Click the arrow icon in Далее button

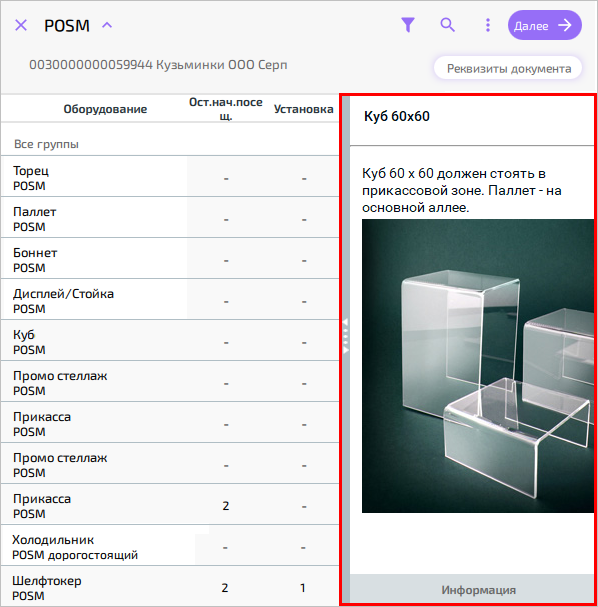(565, 26)
